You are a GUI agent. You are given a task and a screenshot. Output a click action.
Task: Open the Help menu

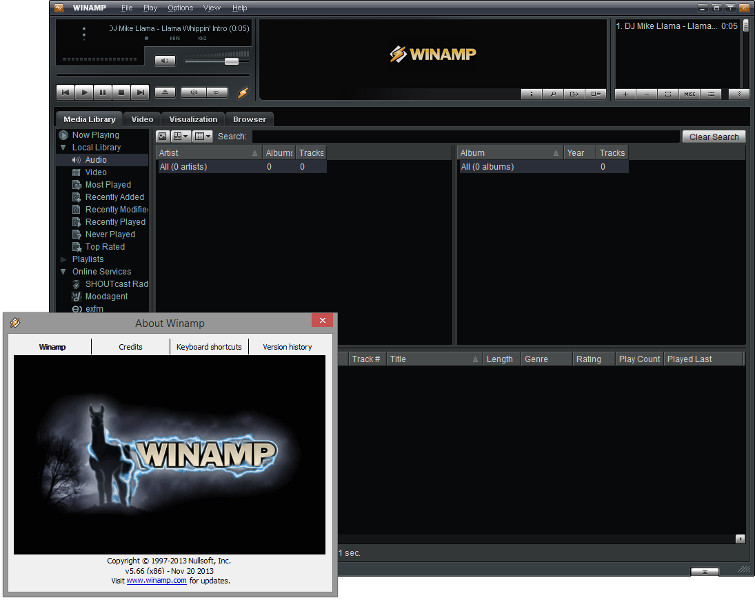239,8
